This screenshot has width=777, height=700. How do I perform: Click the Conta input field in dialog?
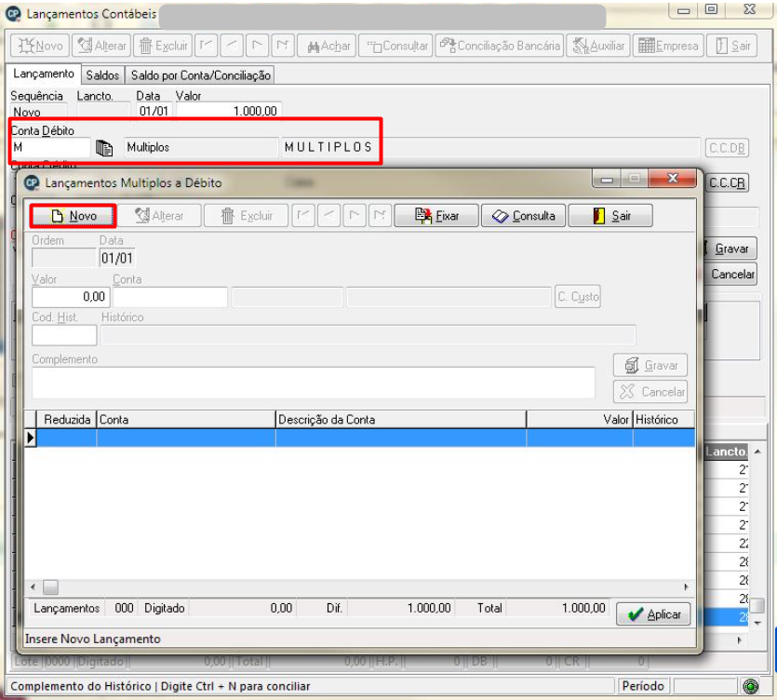coord(170,297)
